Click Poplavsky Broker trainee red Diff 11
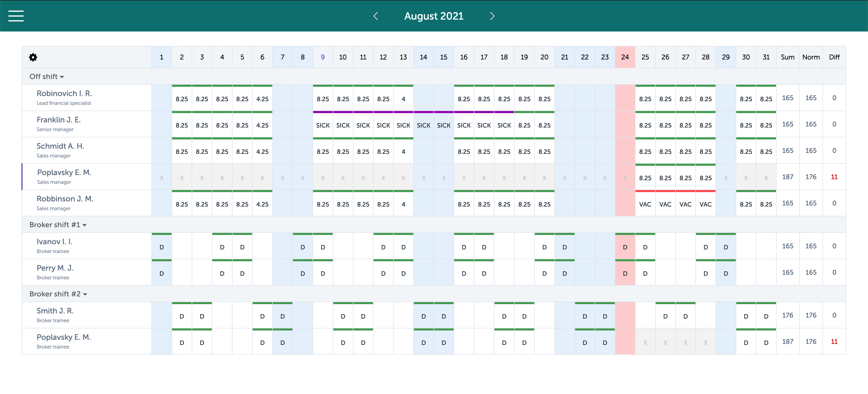 tap(834, 342)
